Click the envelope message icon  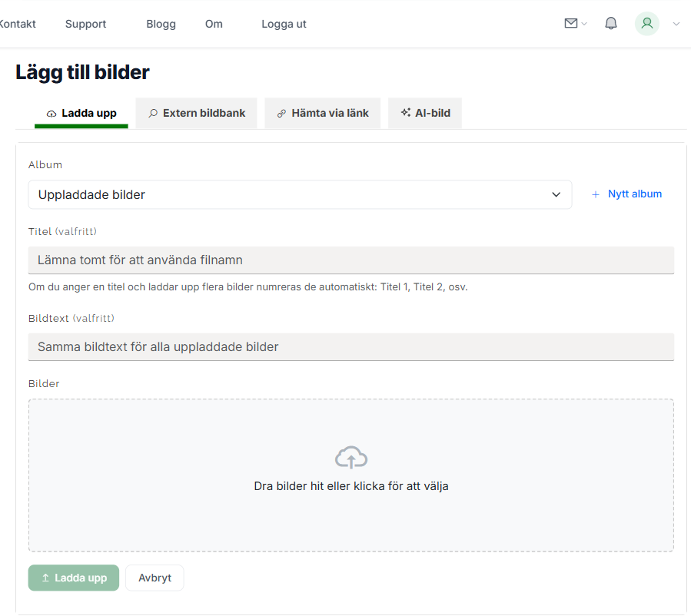570,23
